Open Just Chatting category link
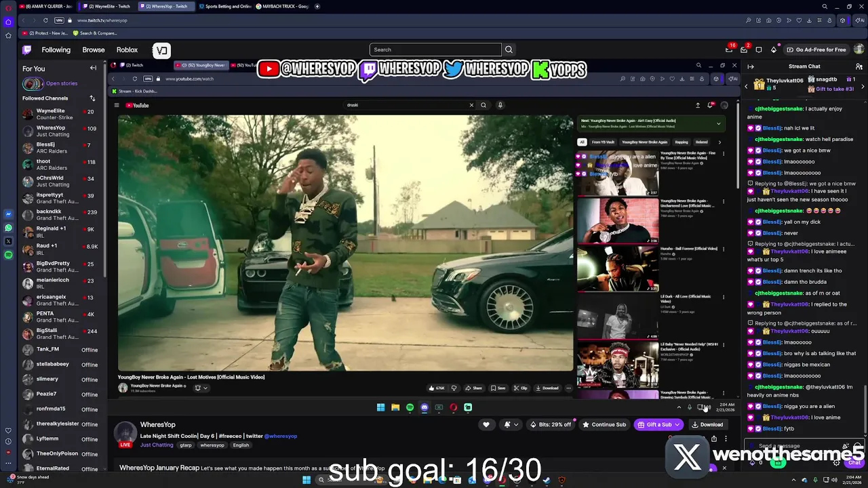This screenshot has width=868, height=488. pyautogui.click(x=157, y=445)
